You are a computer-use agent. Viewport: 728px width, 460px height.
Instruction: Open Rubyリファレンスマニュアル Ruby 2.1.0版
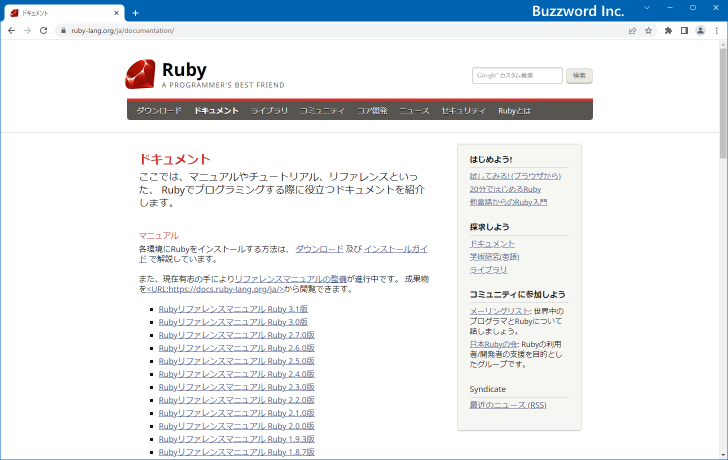point(236,413)
